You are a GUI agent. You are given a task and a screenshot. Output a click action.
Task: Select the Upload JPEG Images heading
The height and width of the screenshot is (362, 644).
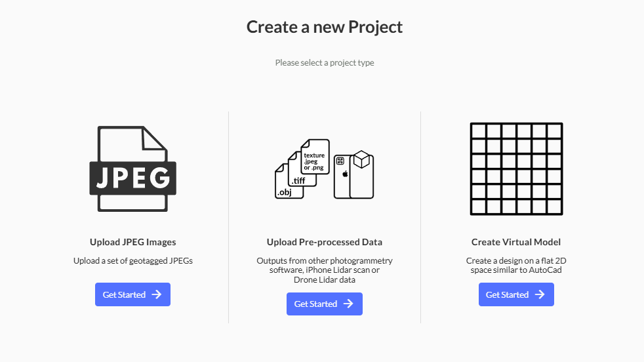[x=132, y=242]
